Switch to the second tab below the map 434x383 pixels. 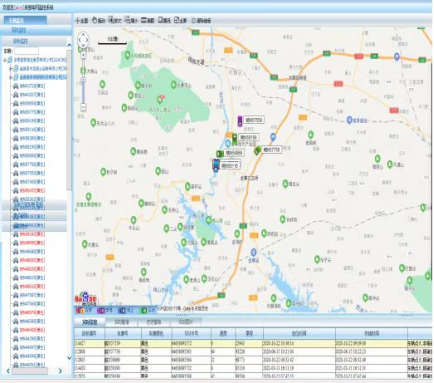(x=122, y=322)
